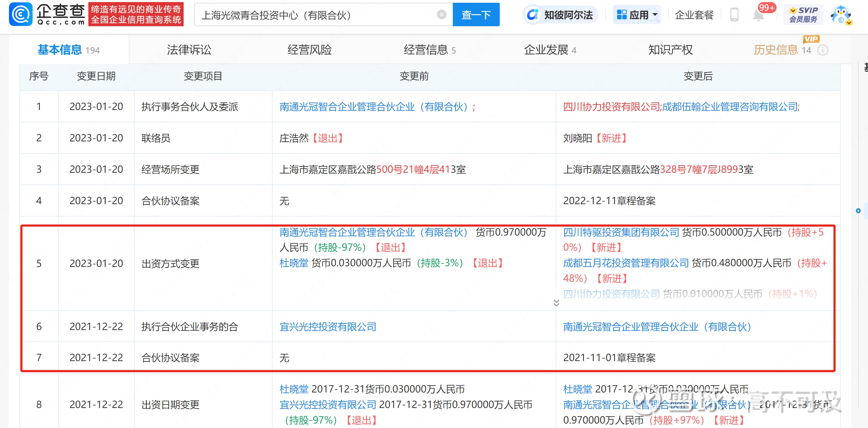The height and width of the screenshot is (428, 868).
Task: Open 成都伍翰企业管理咨询有限公司 link
Action: pos(730,107)
